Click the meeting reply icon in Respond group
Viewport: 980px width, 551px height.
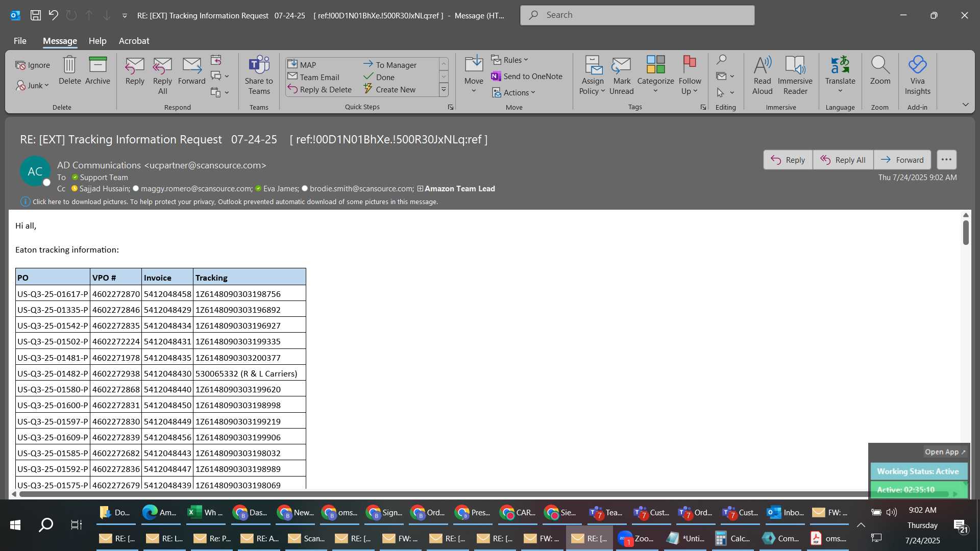[x=216, y=60]
